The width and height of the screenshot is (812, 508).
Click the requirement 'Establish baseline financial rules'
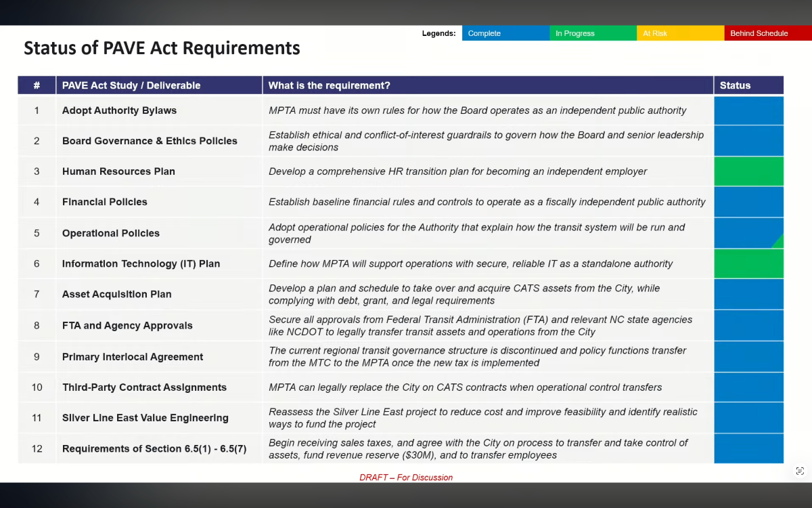(x=487, y=202)
